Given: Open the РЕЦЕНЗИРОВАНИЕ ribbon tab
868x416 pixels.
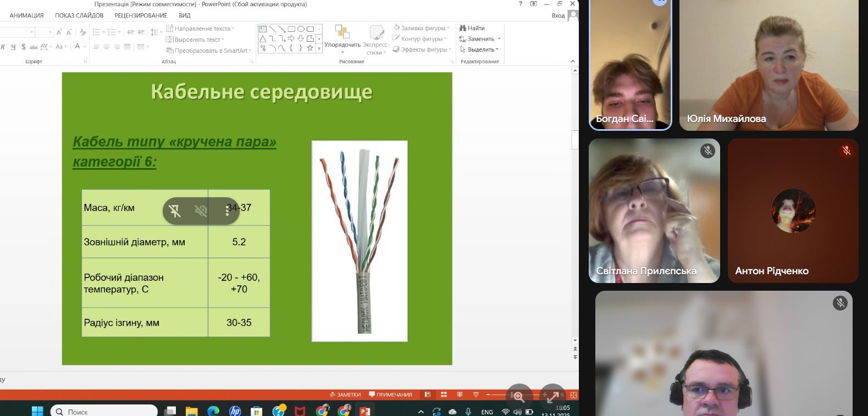Looking at the screenshot, I should [141, 15].
